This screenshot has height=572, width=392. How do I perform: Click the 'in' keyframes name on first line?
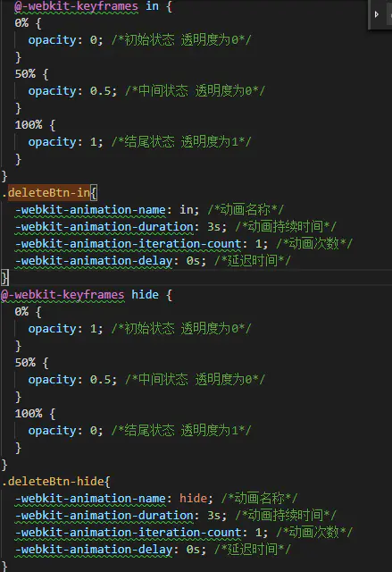[152, 6]
